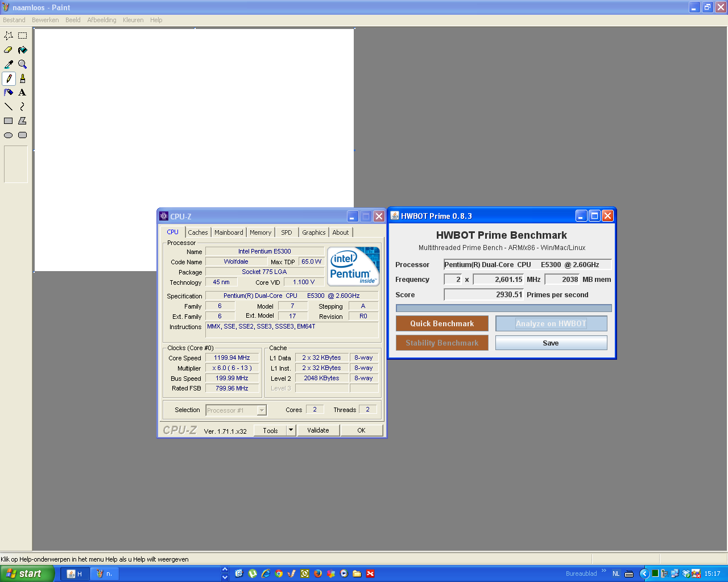The width and height of the screenshot is (728, 582).
Task: Launch Google Chrome from quick launch
Action: (279, 573)
